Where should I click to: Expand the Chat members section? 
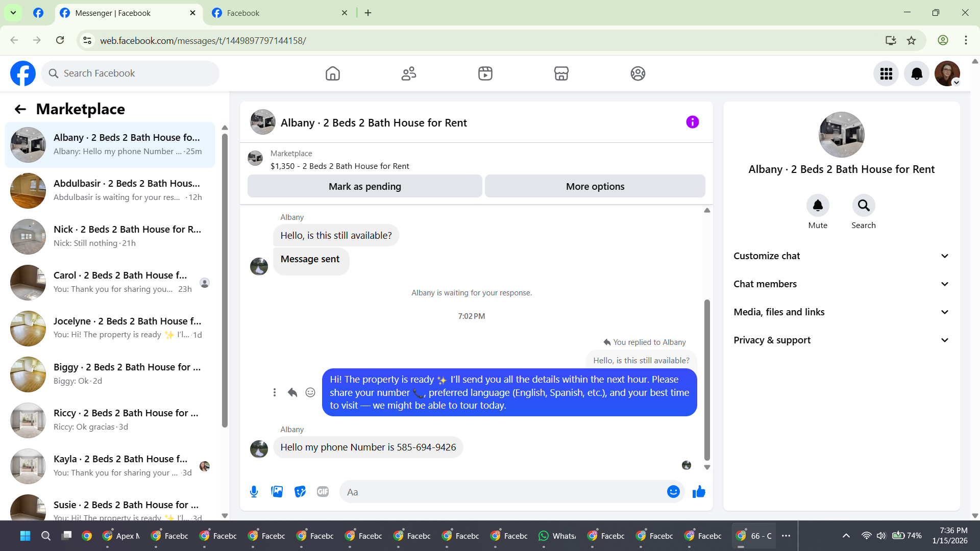pyautogui.click(x=841, y=284)
